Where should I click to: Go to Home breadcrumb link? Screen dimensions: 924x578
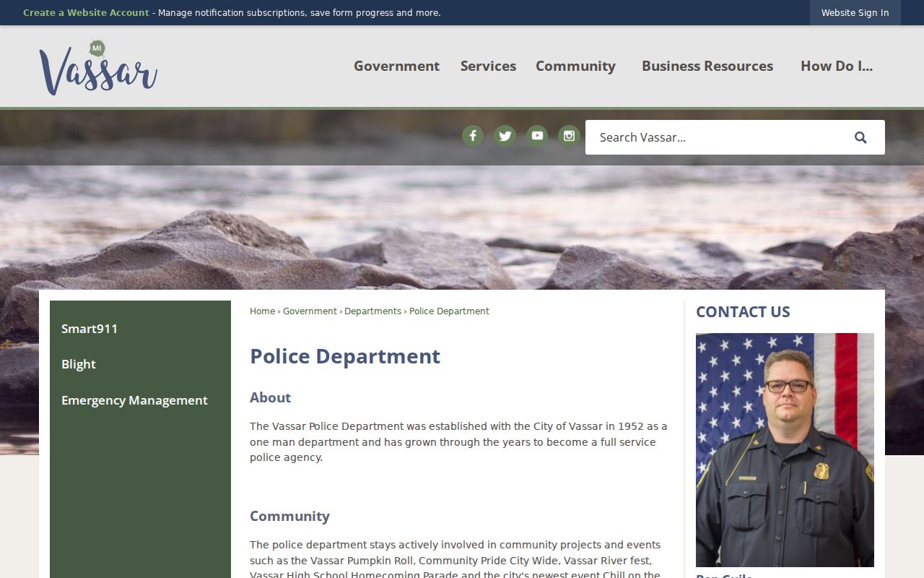pyautogui.click(x=262, y=311)
